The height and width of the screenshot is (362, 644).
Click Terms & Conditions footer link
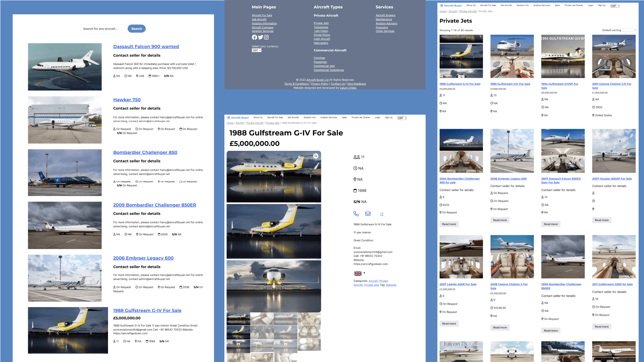[x=297, y=84]
